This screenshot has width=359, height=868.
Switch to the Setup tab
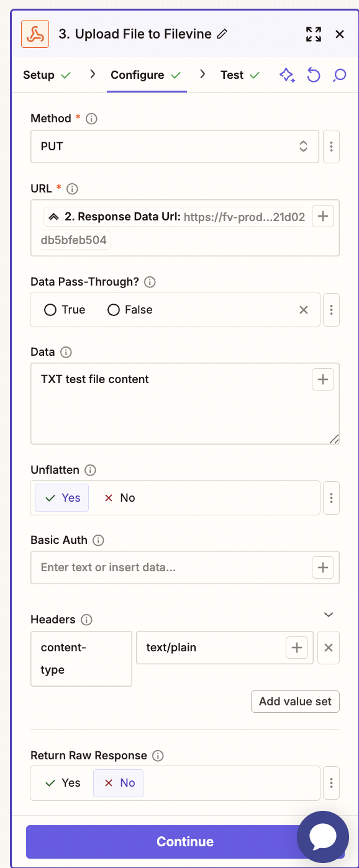(x=39, y=75)
